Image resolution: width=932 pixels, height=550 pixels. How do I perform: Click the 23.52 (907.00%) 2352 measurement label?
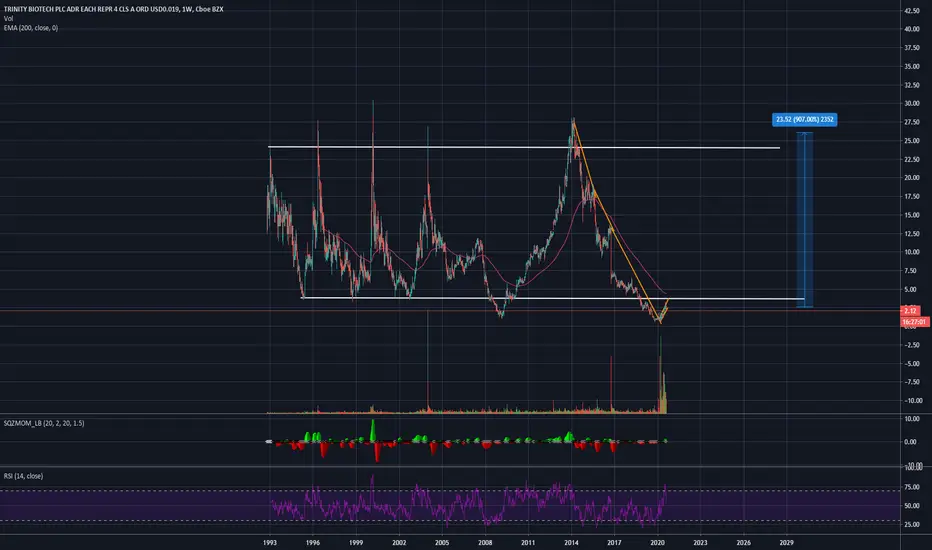(805, 120)
